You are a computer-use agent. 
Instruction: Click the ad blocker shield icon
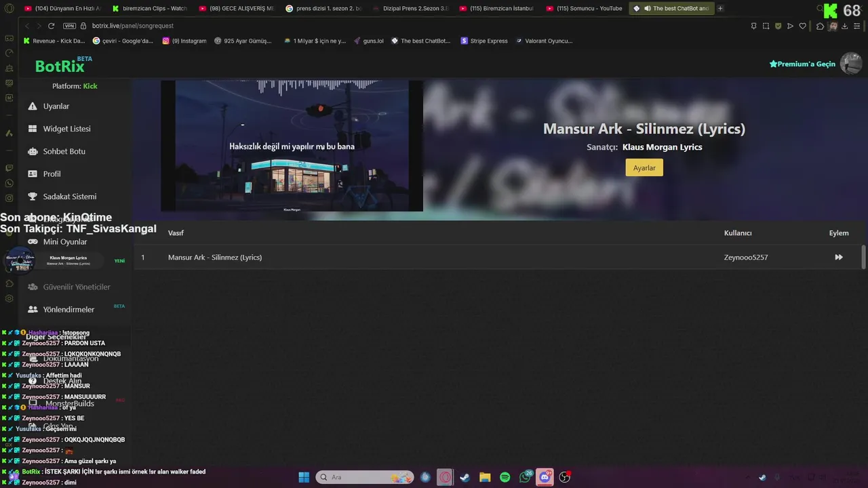pos(778,26)
